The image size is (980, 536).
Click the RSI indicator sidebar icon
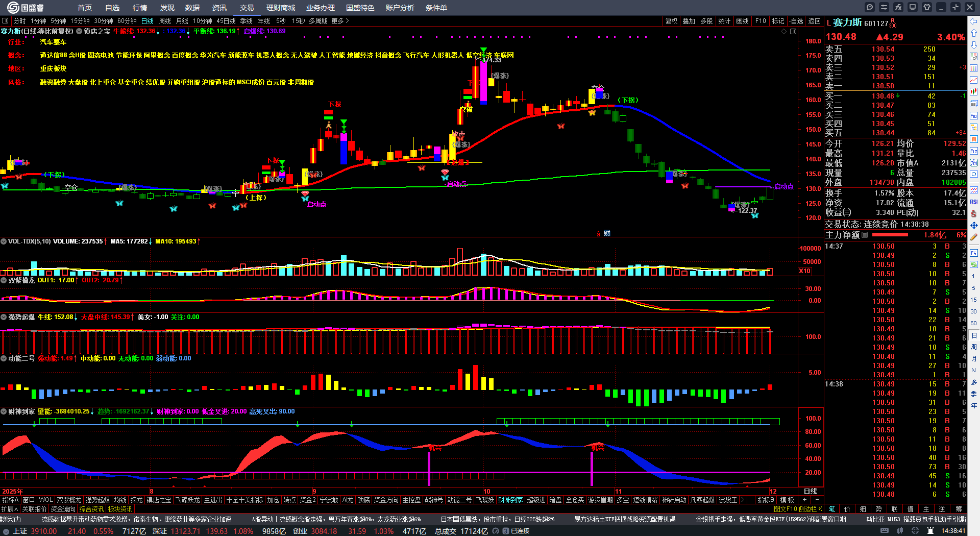coord(974,202)
